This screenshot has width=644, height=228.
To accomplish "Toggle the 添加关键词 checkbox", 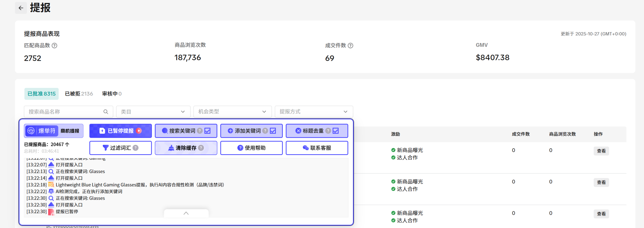I will pyautogui.click(x=273, y=130).
